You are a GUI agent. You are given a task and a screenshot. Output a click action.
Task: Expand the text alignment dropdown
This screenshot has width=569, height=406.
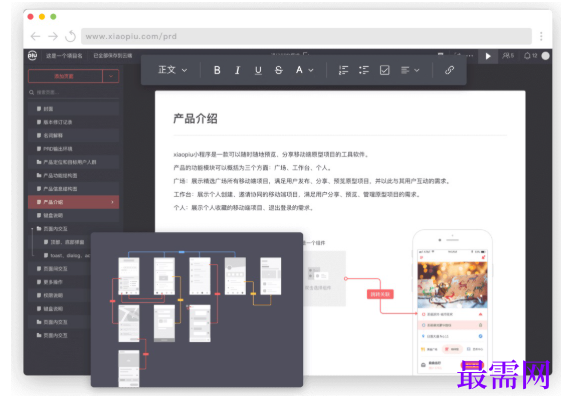(x=410, y=70)
